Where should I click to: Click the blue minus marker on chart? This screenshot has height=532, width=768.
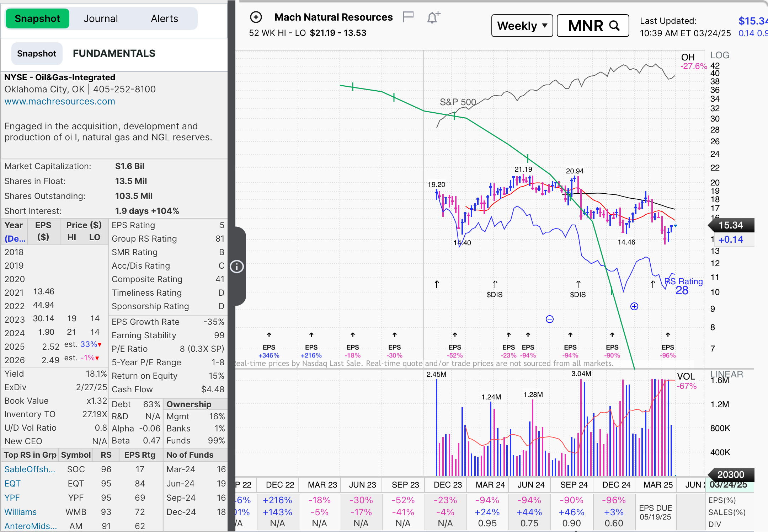(550, 319)
